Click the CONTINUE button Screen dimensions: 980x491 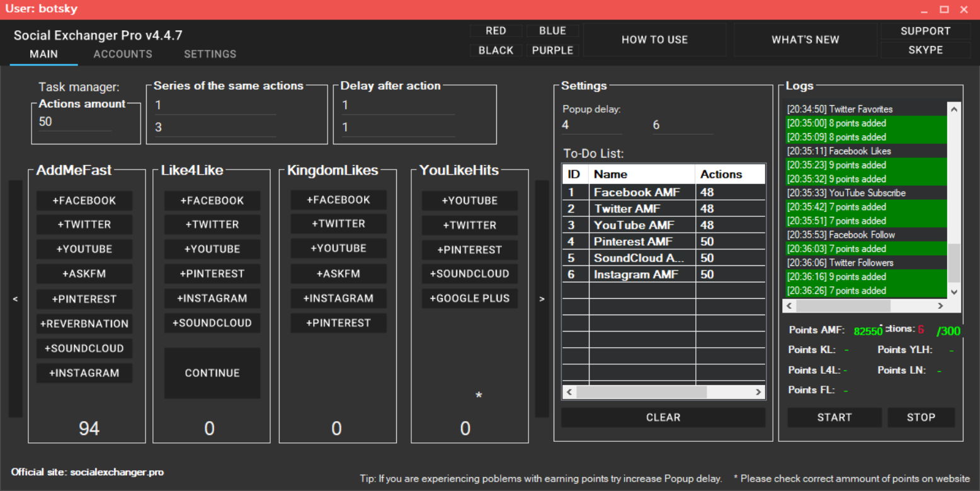pos(212,373)
